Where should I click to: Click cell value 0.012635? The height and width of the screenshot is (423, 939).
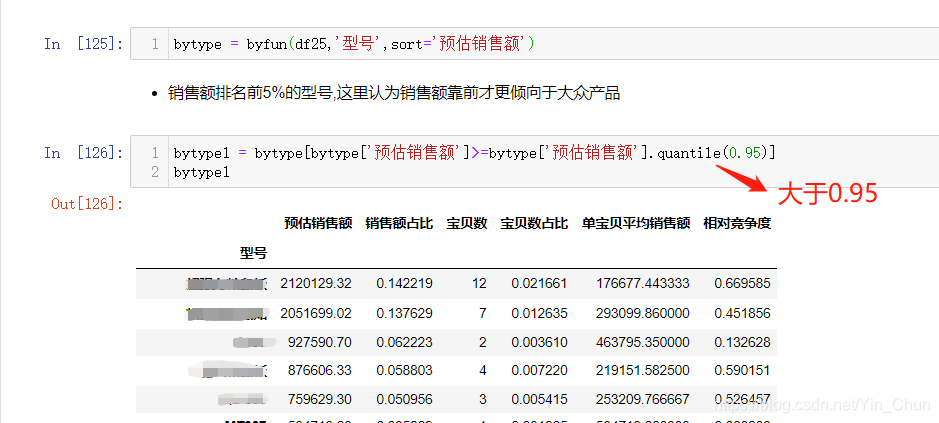(x=539, y=313)
